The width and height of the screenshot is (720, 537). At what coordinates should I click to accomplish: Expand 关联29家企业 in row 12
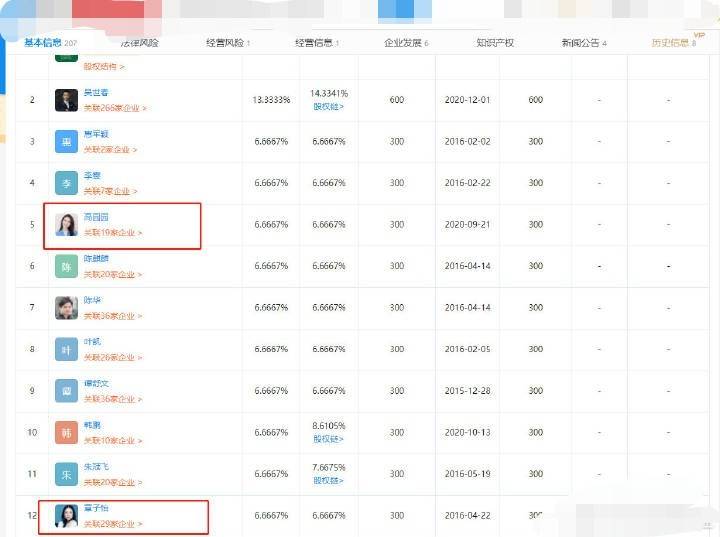click(112, 524)
